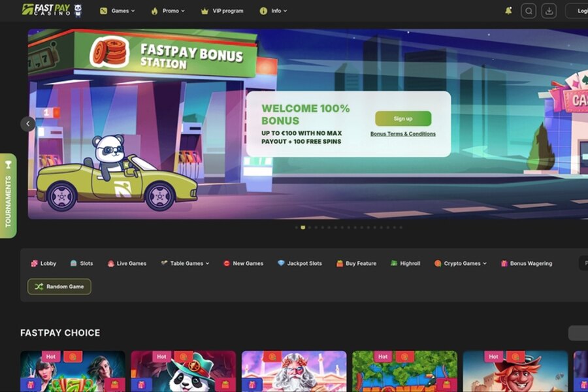Screen dimensions: 588x392
Task: Expand the Info dropdown menu
Action: coord(273,11)
